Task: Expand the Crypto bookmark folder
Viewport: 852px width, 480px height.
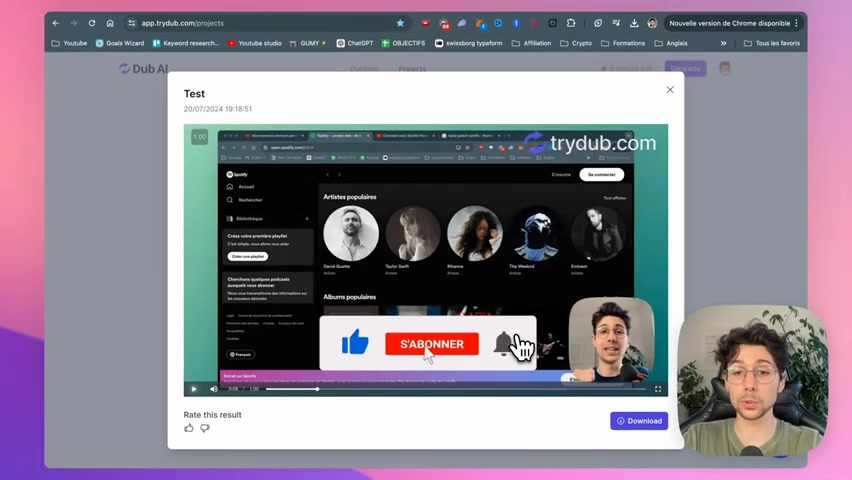Action: (576, 43)
